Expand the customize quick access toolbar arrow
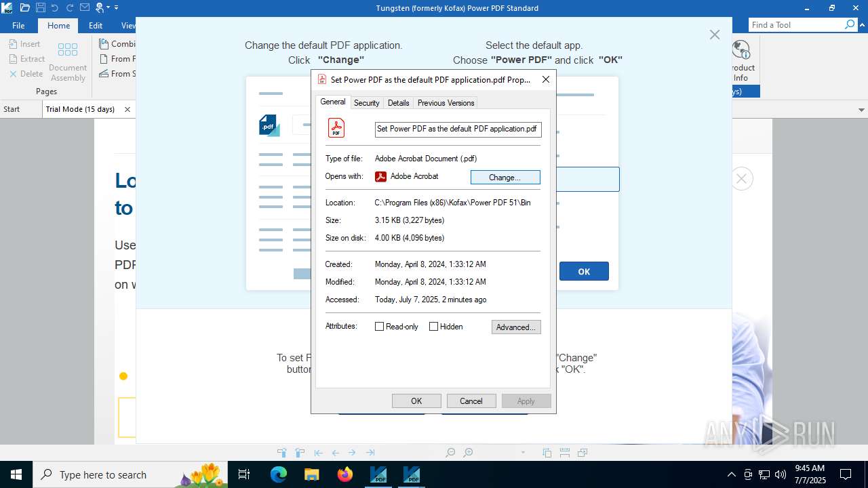Viewport: 868px width, 488px height. coord(116,8)
